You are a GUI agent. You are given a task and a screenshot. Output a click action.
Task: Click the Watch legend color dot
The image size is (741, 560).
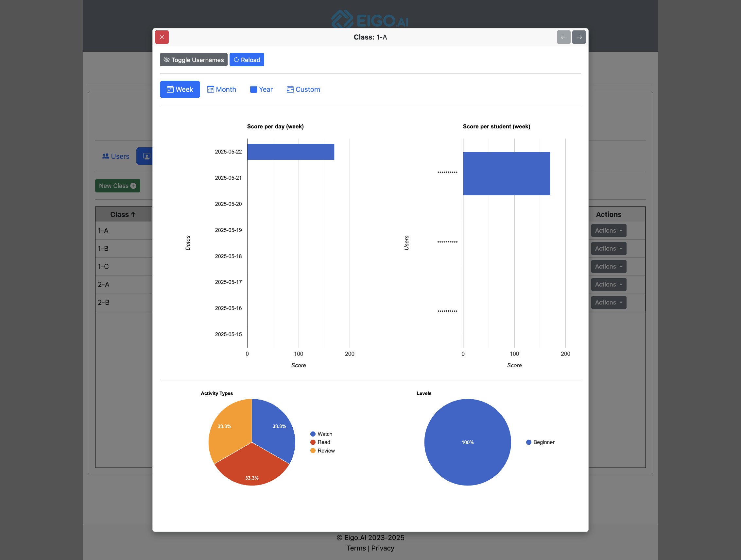coord(313,434)
